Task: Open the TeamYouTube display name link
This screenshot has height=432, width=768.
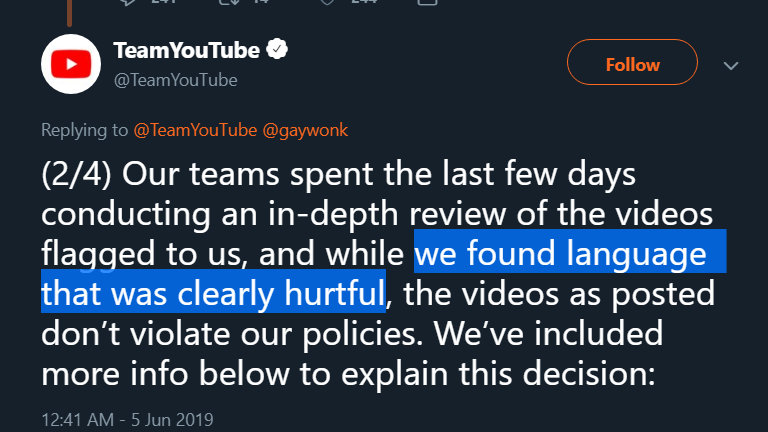Action: tap(187, 50)
